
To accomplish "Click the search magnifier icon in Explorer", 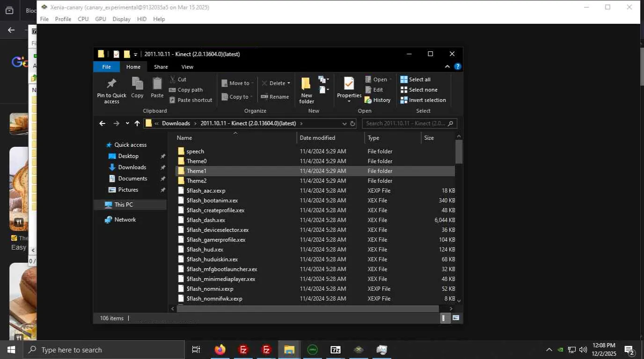I will click(450, 123).
